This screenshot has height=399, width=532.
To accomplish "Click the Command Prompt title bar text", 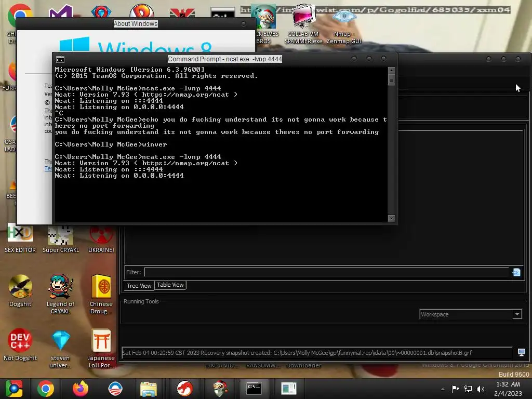I will pyautogui.click(x=225, y=59).
